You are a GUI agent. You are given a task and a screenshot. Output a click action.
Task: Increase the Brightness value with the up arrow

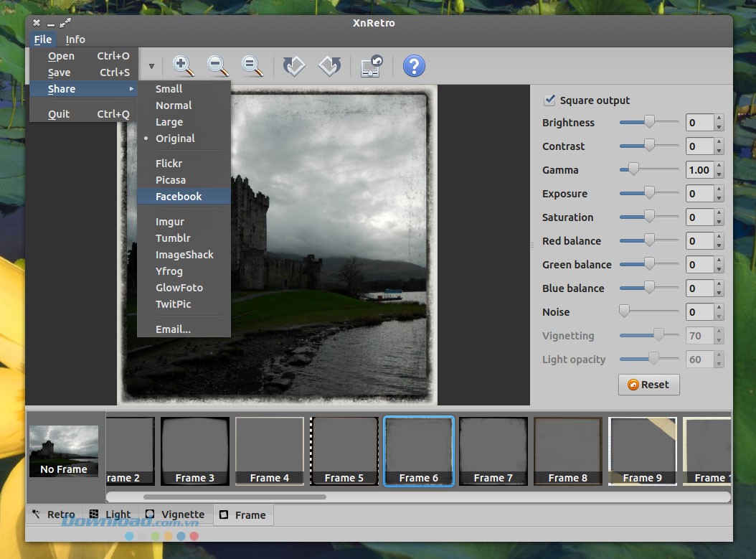click(719, 118)
